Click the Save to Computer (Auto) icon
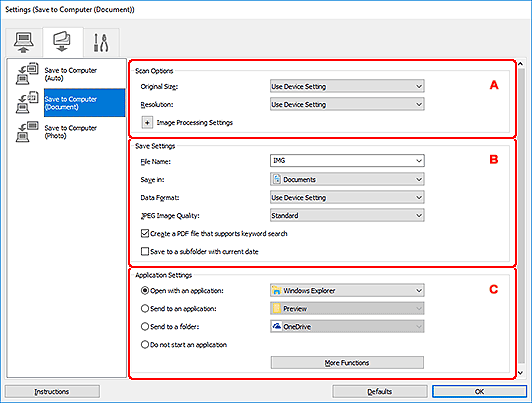Image resolution: width=532 pixels, height=403 pixels. (x=27, y=74)
